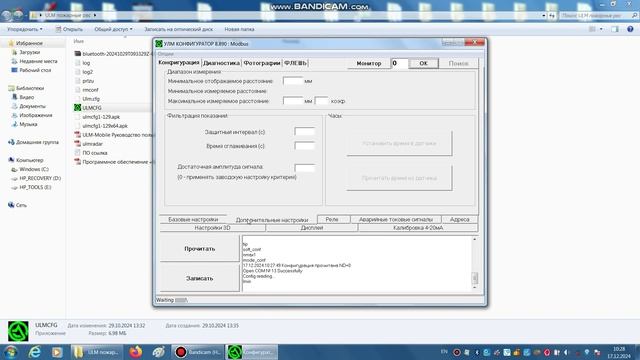Screen dimensions: 640x360
Task: Select the ulmradar PDF file icon
Action: coord(78,144)
